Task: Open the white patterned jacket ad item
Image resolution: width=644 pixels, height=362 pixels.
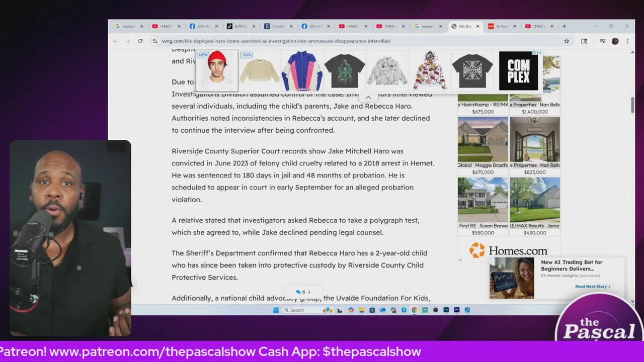Action: coord(387,70)
